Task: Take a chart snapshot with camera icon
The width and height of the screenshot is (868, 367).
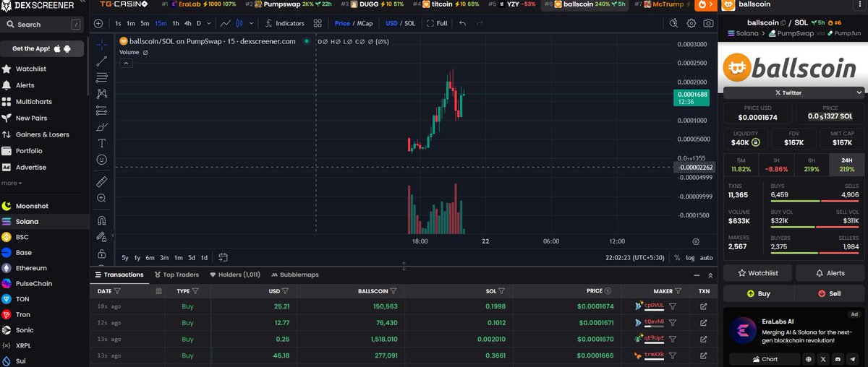Action: (709, 23)
